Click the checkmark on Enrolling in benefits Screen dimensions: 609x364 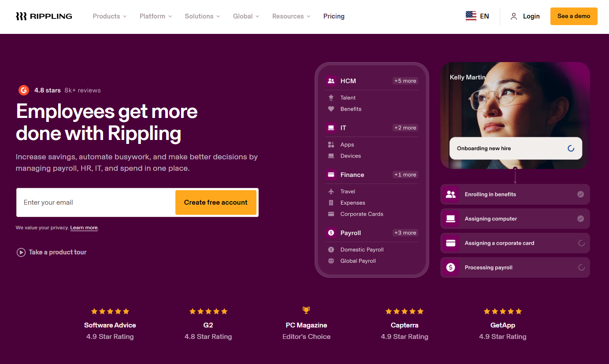point(582,194)
